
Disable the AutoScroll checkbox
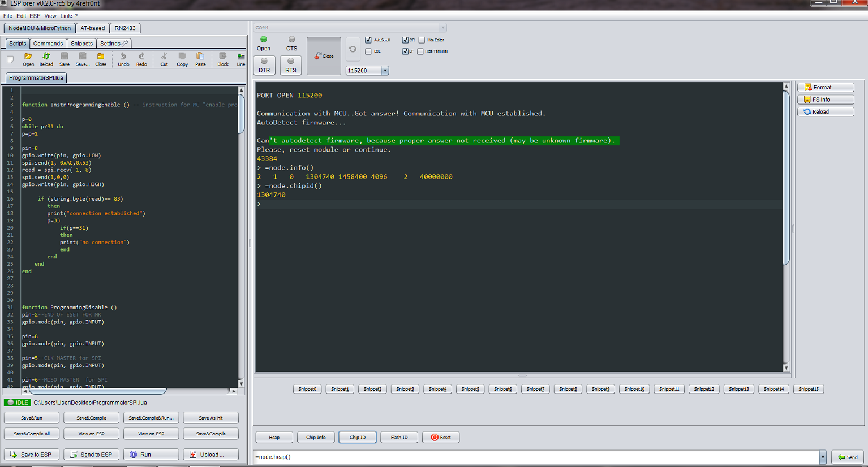(x=368, y=40)
